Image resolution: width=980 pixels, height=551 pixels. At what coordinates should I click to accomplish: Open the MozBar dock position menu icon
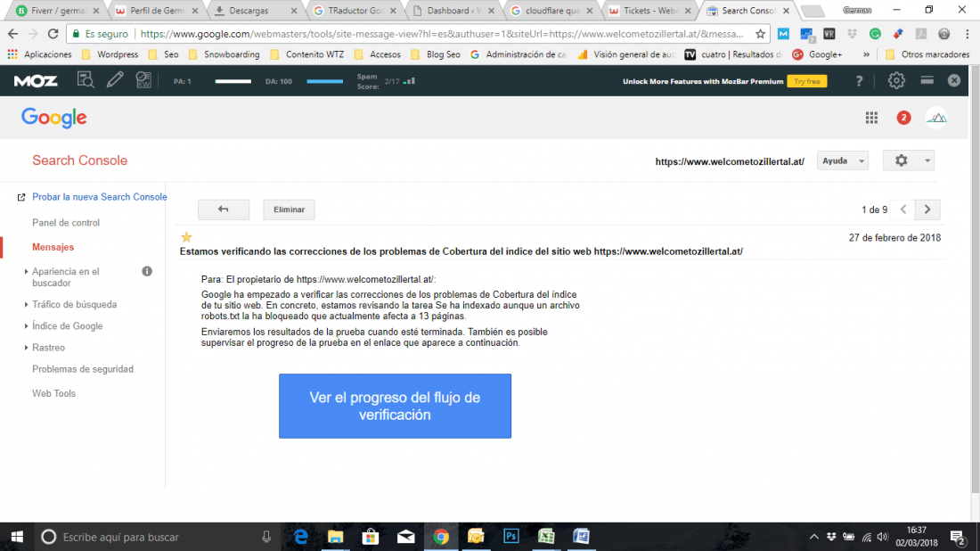pyautogui.click(x=927, y=80)
